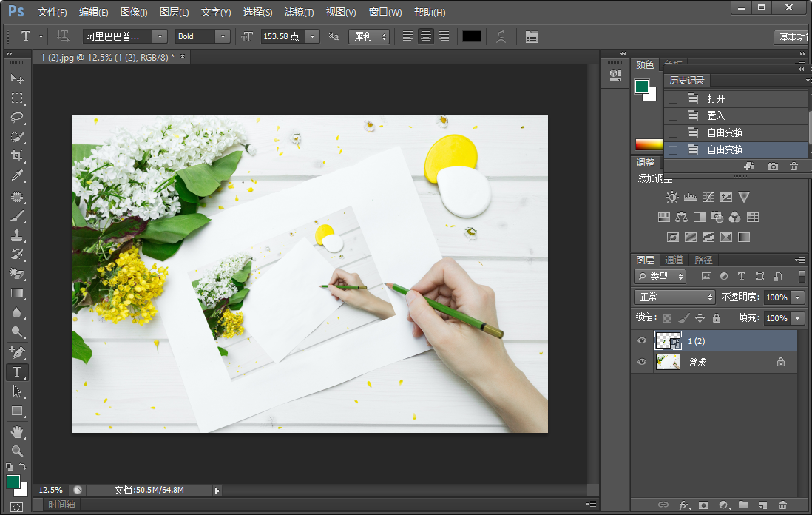Toggle text orientation icon

63,36
